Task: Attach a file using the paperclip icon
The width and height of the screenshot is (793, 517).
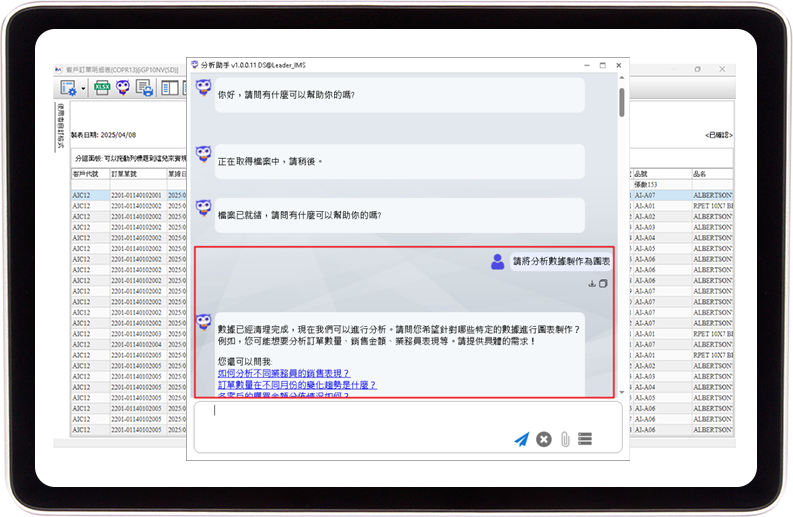Action: (x=564, y=439)
